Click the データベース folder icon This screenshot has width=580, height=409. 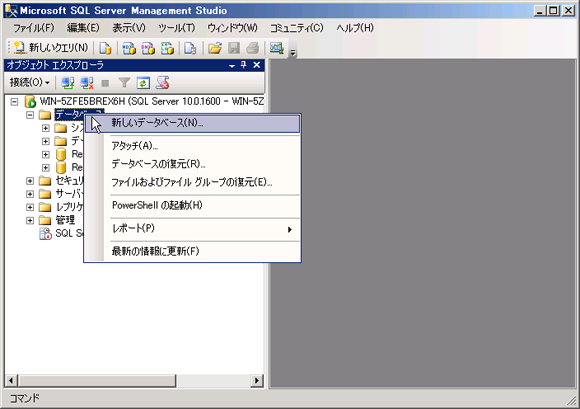pos(45,115)
